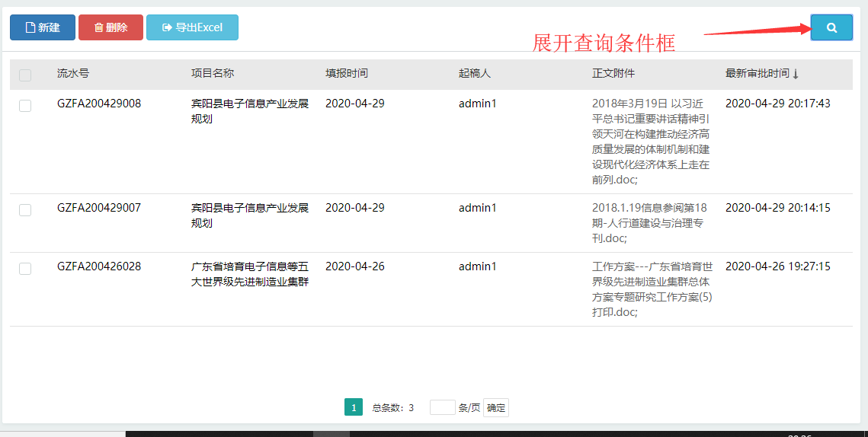
Task: Click the 新建 button with file icon
Action: [43, 27]
